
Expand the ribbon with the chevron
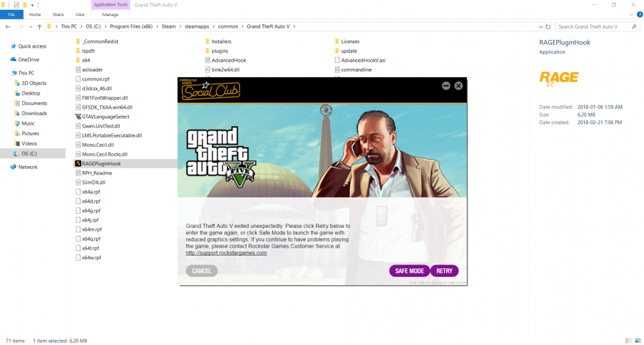631,15
